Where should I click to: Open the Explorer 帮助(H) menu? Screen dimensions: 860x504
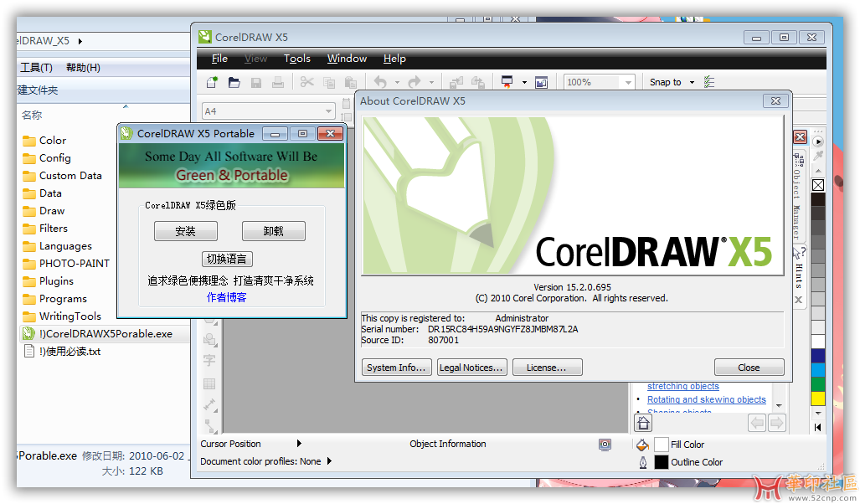coord(83,68)
